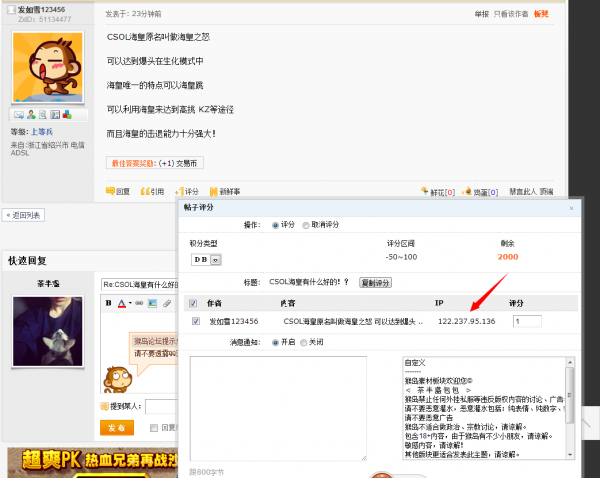This screenshot has width=600, height=478.
Task: Close the 帖子评分 dialog
Action: 571,208
